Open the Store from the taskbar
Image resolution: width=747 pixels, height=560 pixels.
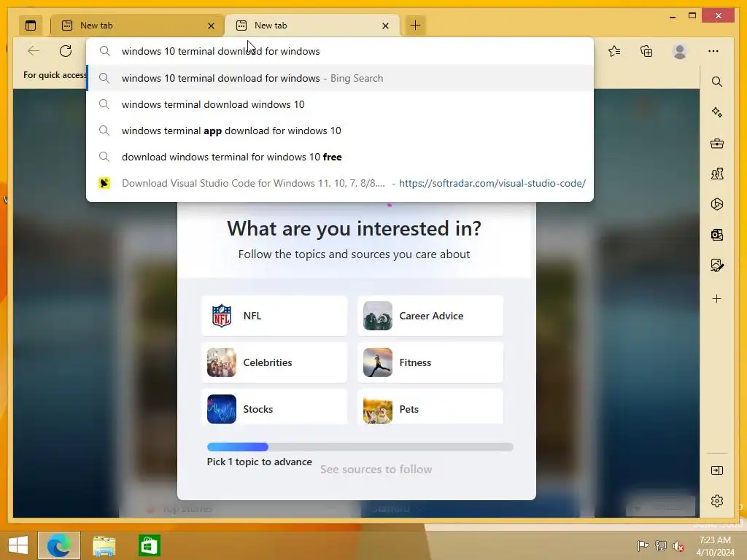pos(149,545)
